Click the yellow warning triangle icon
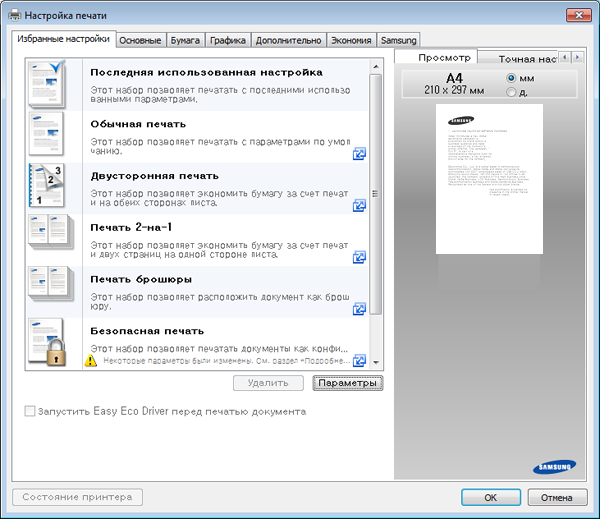 click(91, 361)
